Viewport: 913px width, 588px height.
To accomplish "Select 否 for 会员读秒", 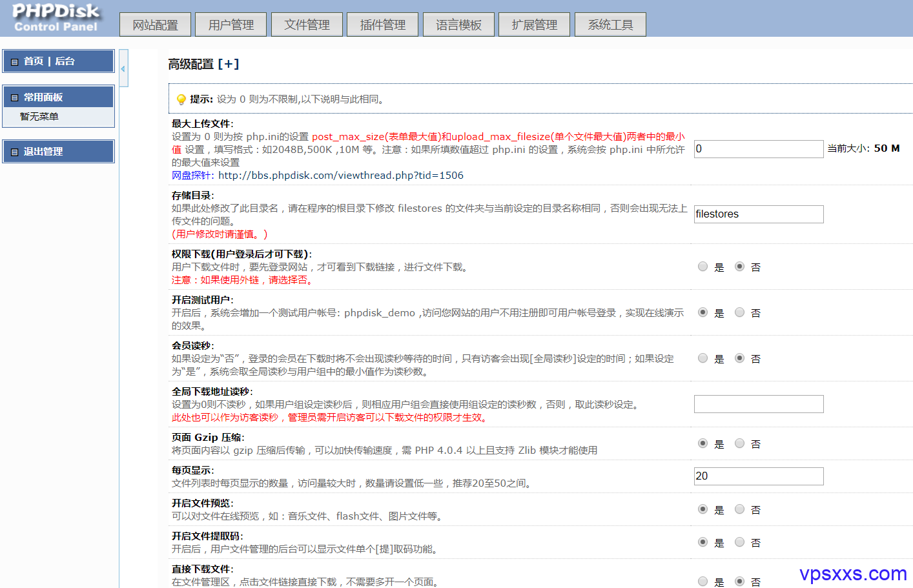I will point(739,358).
